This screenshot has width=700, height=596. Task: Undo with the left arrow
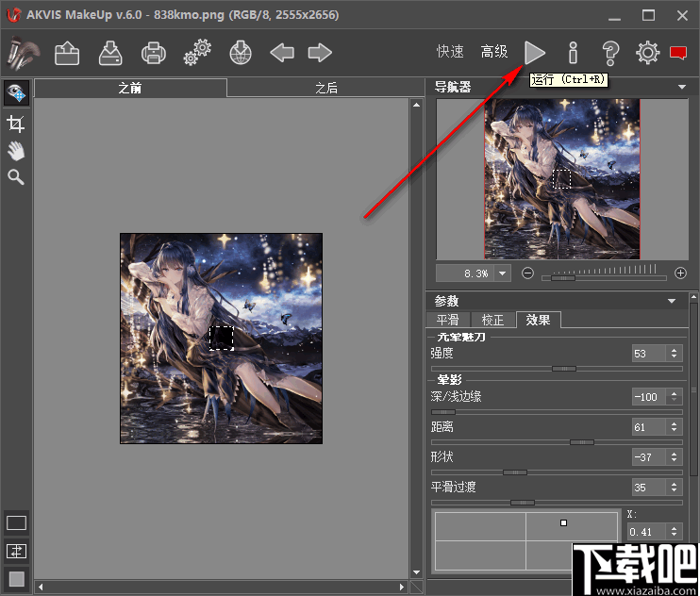282,53
